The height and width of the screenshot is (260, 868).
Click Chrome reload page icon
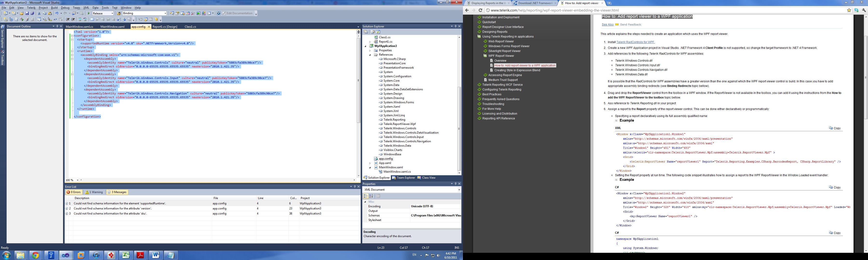point(481,10)
